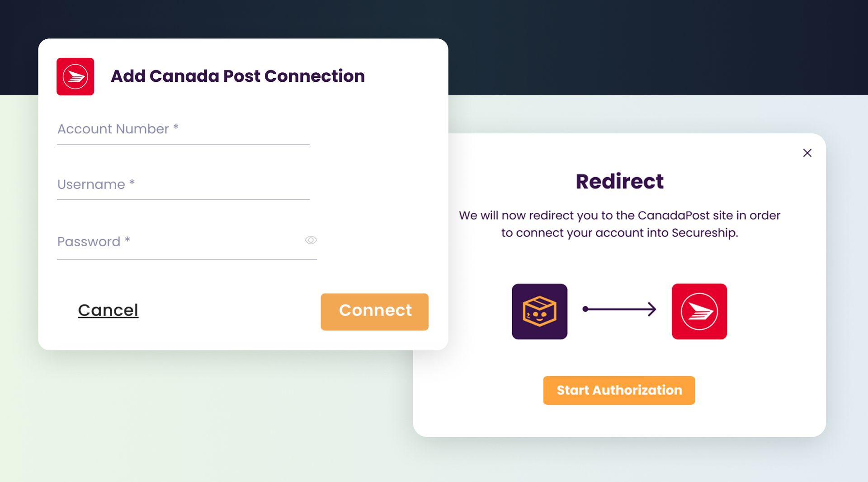868x482 pixels.
Task: Click the Canada Post logo beside the dialog title
Action: click(75, 76)
